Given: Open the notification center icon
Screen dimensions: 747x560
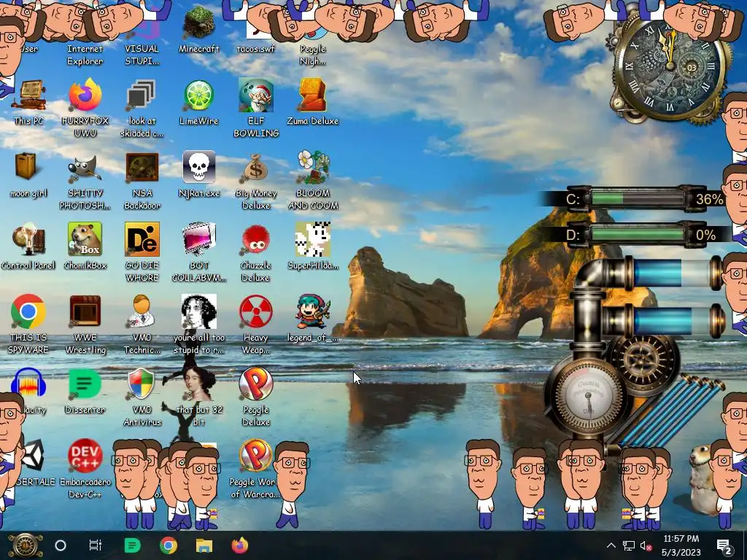Looking at the screenshot, I should point(724,546).
